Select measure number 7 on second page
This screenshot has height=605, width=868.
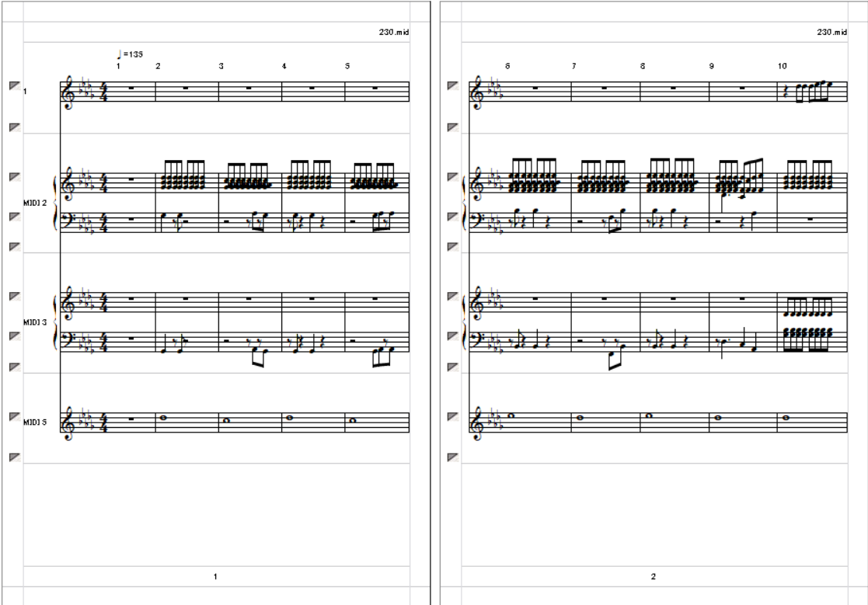click(x=574, y=66)
